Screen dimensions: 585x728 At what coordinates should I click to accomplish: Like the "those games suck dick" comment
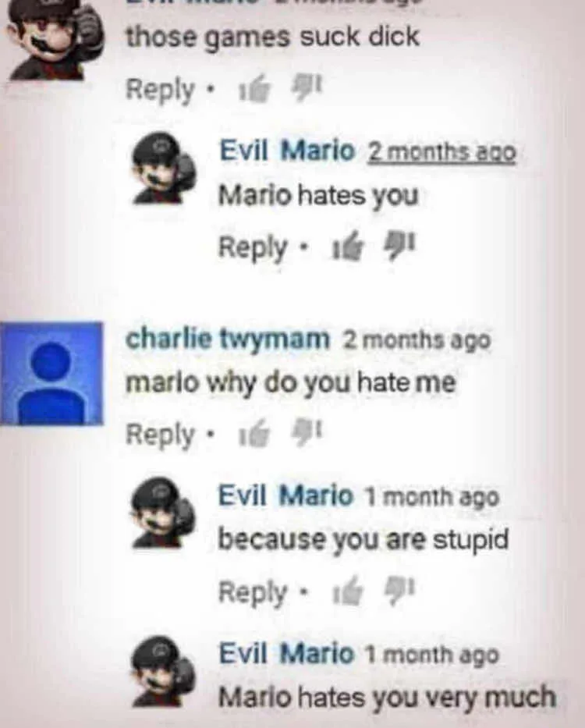coord(254,88)
